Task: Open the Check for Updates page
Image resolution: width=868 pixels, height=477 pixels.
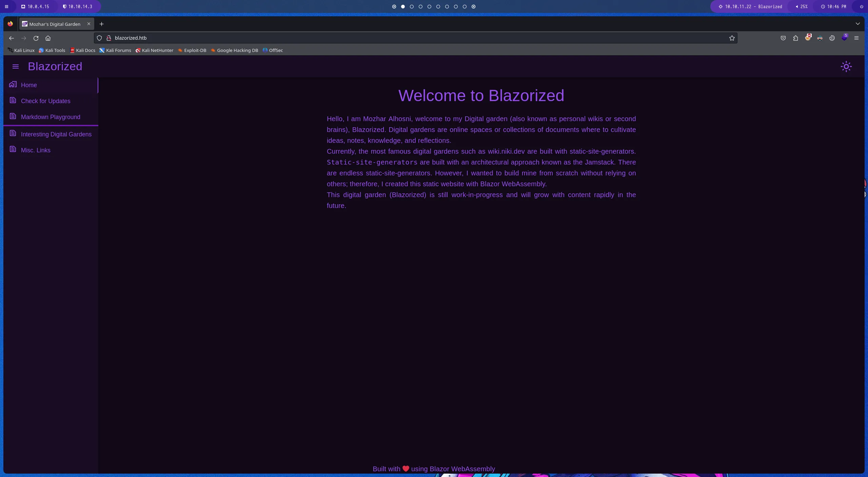Action: click(x=45, y=101)
